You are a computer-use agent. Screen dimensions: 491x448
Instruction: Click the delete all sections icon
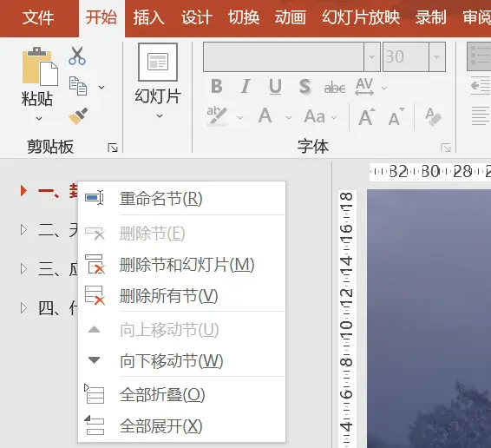click(95, 295)
